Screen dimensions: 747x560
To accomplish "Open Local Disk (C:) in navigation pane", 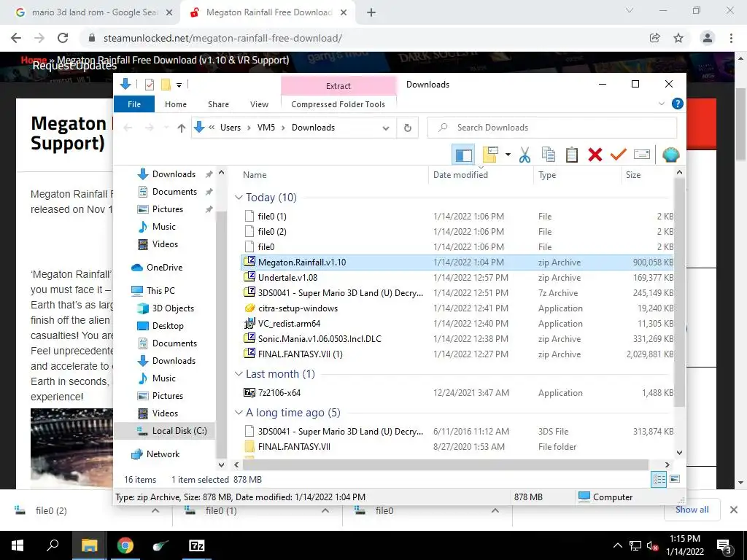I will [x=179, y=431].
